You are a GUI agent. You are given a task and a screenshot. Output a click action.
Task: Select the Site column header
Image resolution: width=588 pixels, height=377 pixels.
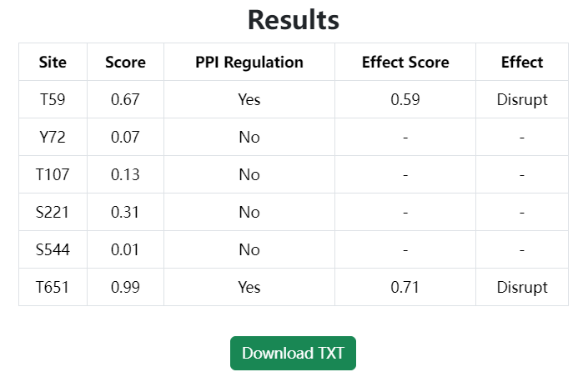53,63
